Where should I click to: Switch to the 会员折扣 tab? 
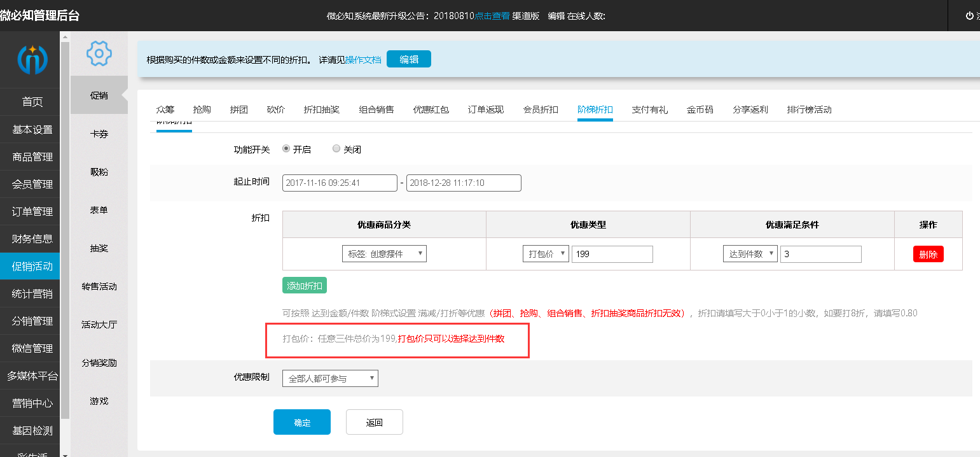click(541, 109)
